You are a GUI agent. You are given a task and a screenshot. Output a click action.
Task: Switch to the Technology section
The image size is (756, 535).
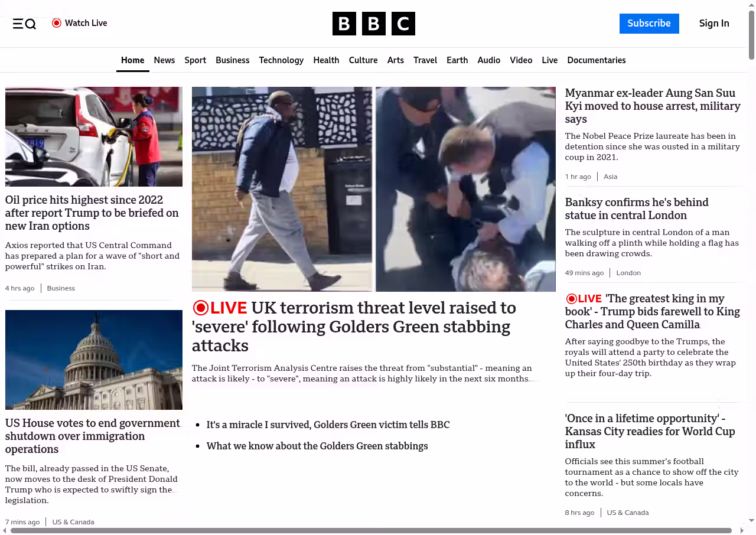[281, 60]
